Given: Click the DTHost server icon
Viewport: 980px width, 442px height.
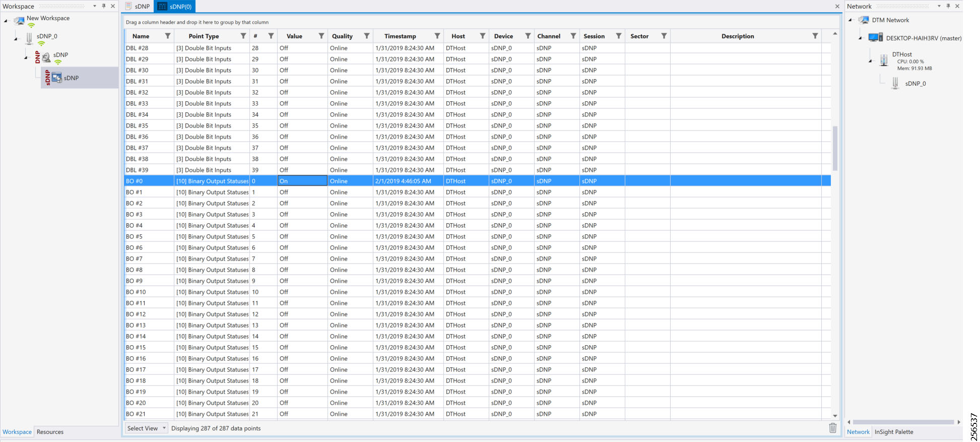Looking at the screenshot, I should (x=884, y=60).
